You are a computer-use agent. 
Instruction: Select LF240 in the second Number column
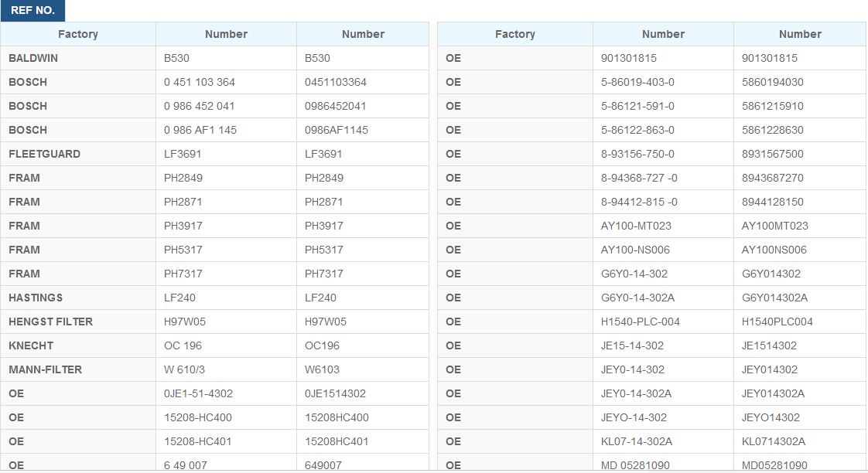click(320, 298)
